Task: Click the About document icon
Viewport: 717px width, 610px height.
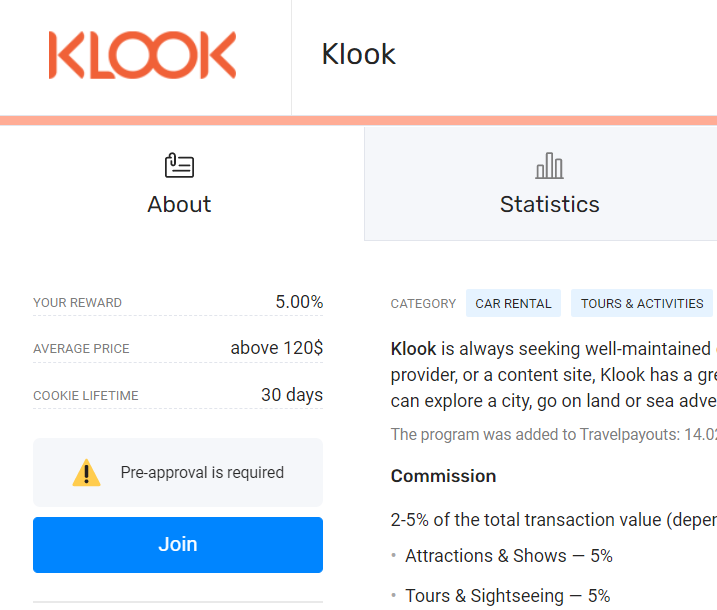Action: click(179, 165)
